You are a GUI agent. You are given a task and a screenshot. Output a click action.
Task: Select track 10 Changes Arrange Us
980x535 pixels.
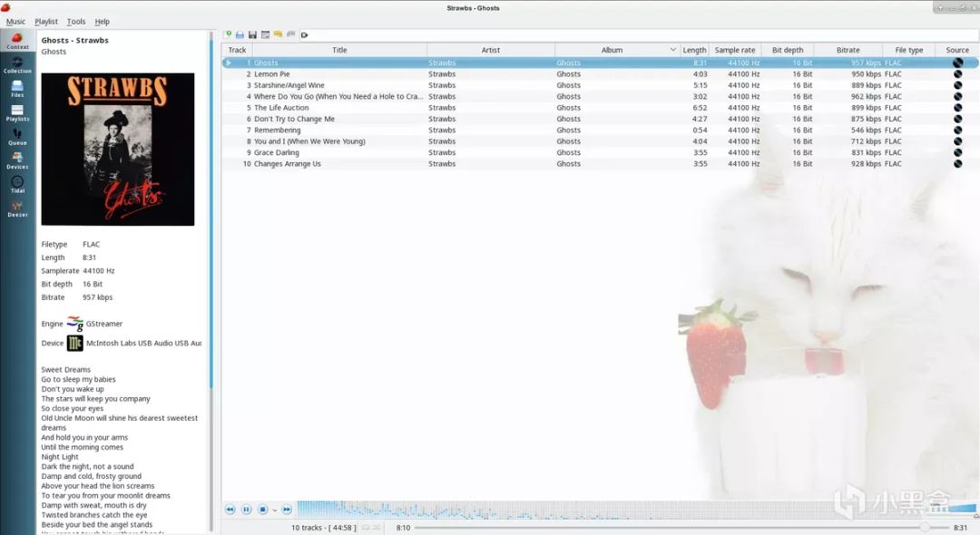[600, 163]
